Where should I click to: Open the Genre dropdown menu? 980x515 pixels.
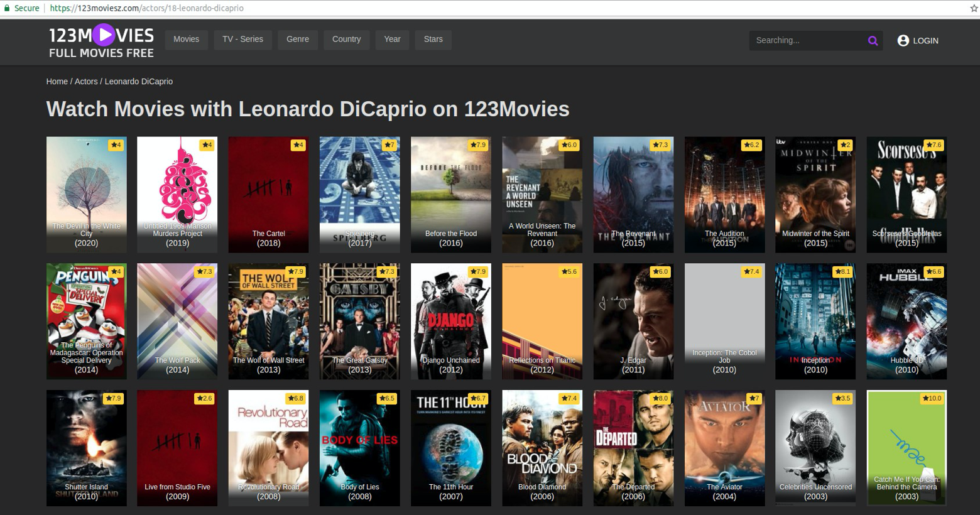pos(298,40)
